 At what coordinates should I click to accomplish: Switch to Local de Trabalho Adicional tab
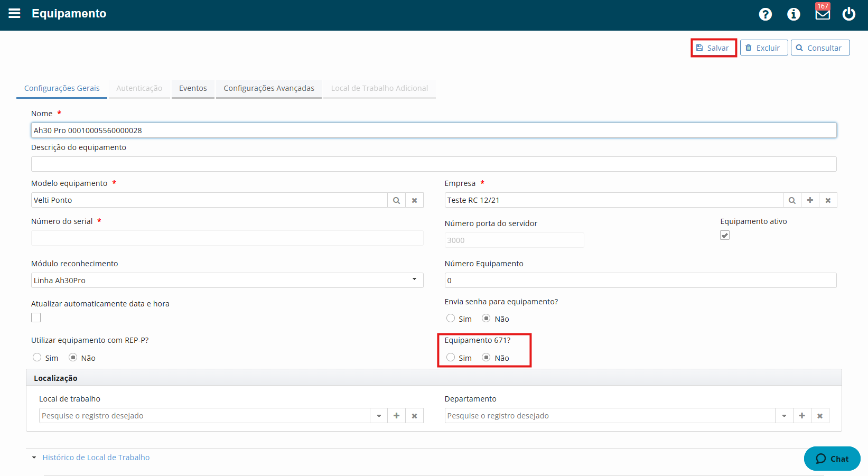tap(379, 88)
